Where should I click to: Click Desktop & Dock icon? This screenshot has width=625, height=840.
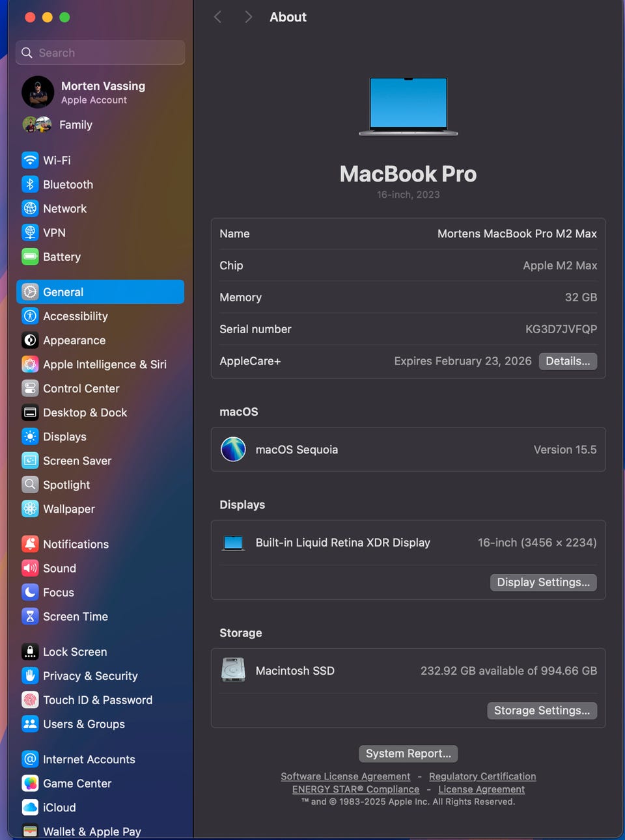(30, 413)
